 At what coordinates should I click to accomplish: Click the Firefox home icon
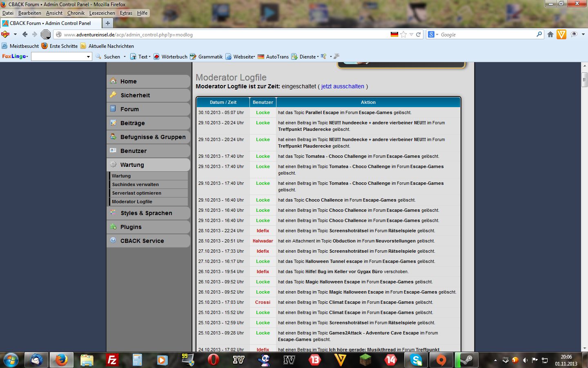coord(550,35)
